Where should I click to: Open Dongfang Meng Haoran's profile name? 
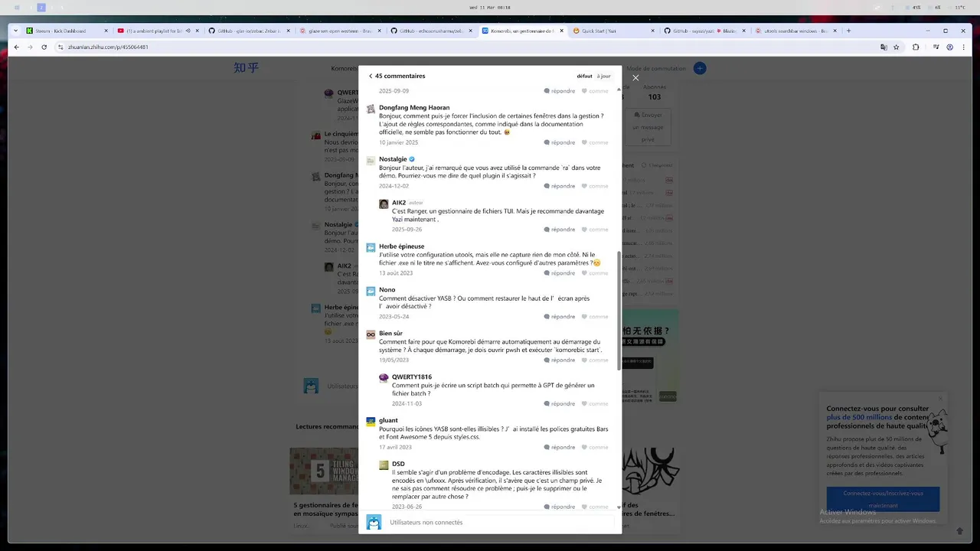414,108
